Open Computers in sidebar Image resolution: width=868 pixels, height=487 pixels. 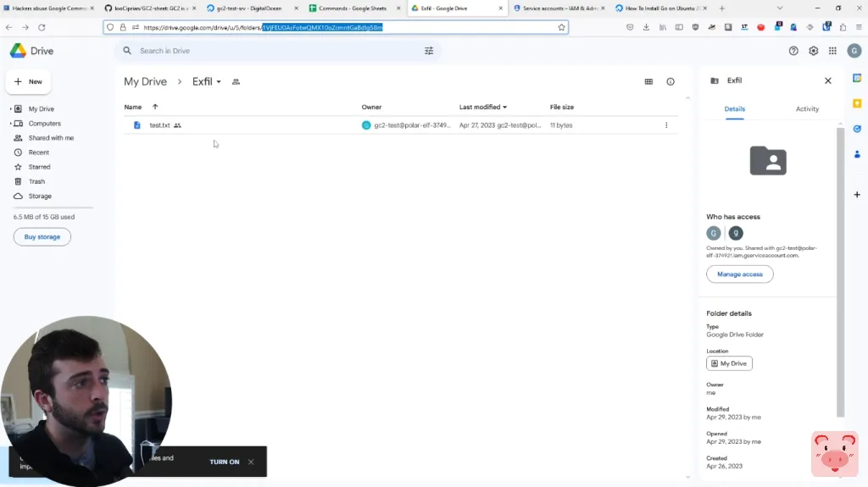(x=44, y=124)
